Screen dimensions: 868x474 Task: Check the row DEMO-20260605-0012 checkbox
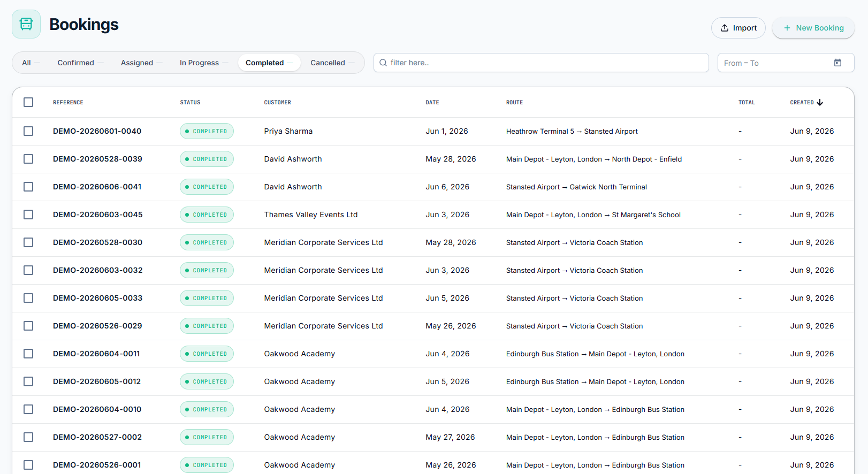pos(28,381)
